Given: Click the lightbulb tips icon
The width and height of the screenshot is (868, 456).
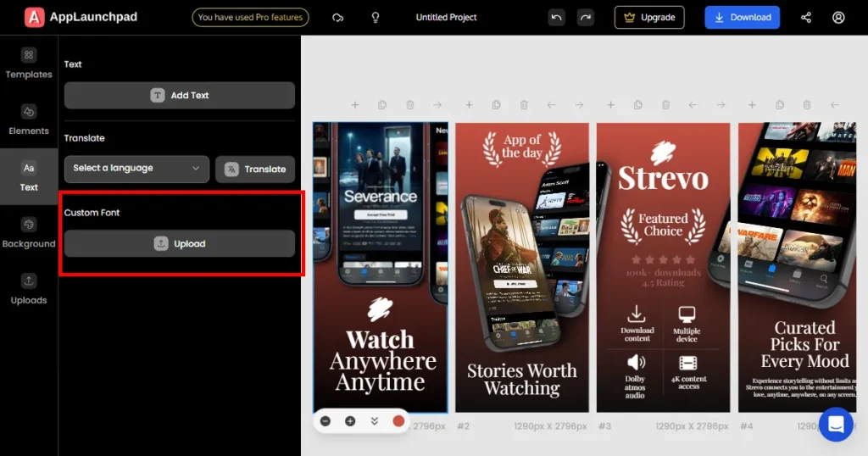Looking at the screenshot, I should [376, 17].
